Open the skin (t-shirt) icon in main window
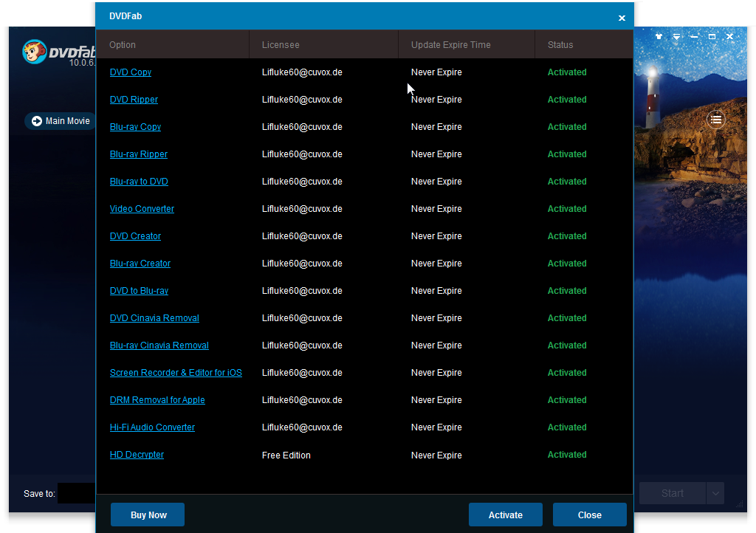 (659, 37)
